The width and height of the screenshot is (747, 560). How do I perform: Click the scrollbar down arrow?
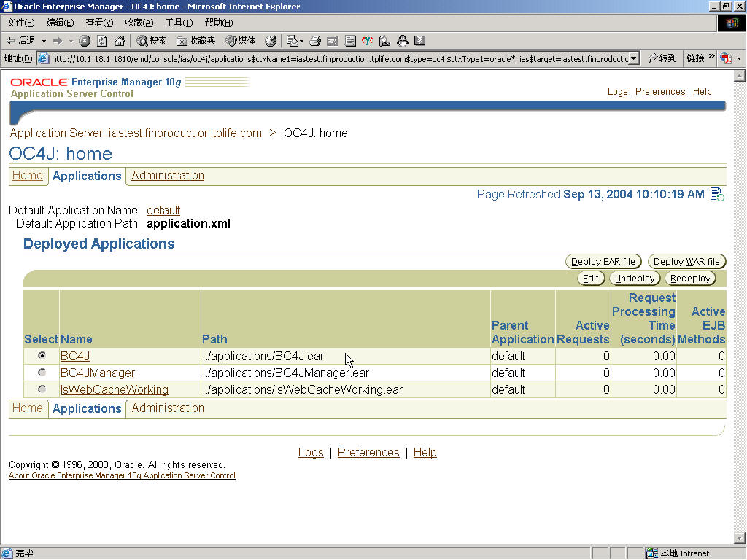(740, 538)
